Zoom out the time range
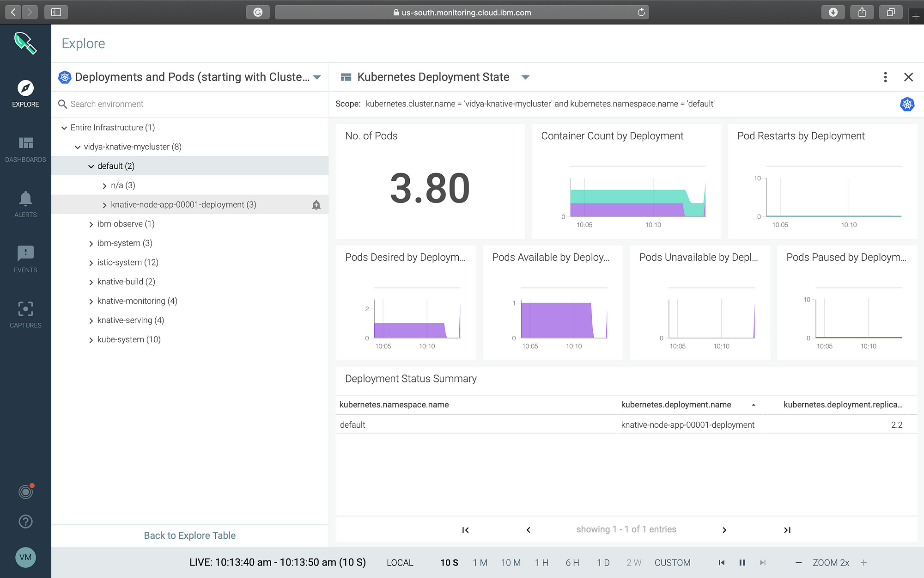This screenshot has height=578, width=924. [x=798, y=563]
